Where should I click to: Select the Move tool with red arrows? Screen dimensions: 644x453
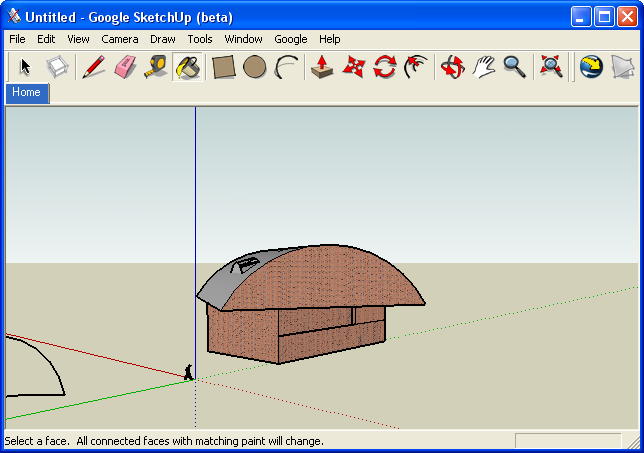(x=354, y=67)
